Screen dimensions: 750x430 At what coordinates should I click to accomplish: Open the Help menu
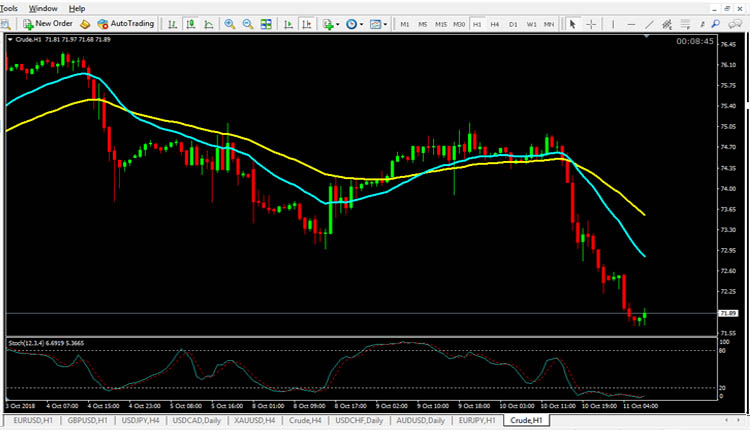(x=77, y=9)
